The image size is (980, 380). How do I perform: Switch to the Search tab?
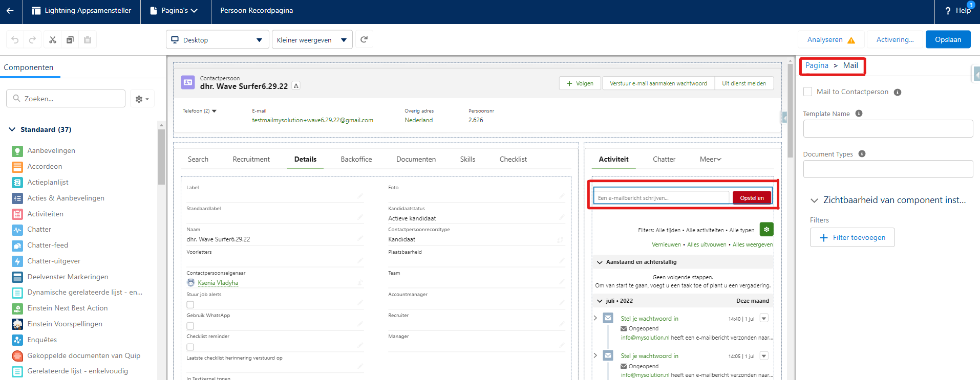point(198,159)
